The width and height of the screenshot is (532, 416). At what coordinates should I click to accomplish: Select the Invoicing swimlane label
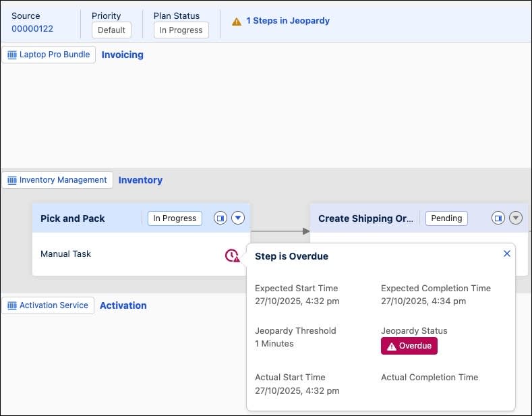click(x=122, y=55)
